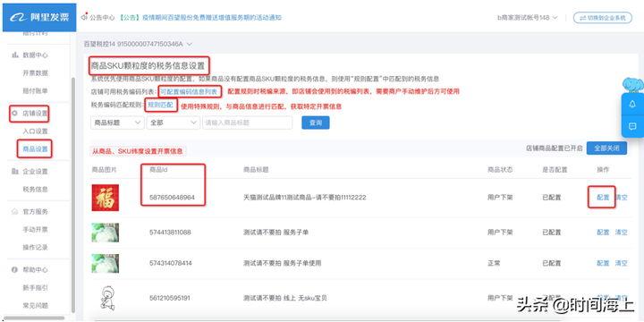
Task: Click 配置 for product 574413811088
Action: pyautogui.click(x=603, y=233)
